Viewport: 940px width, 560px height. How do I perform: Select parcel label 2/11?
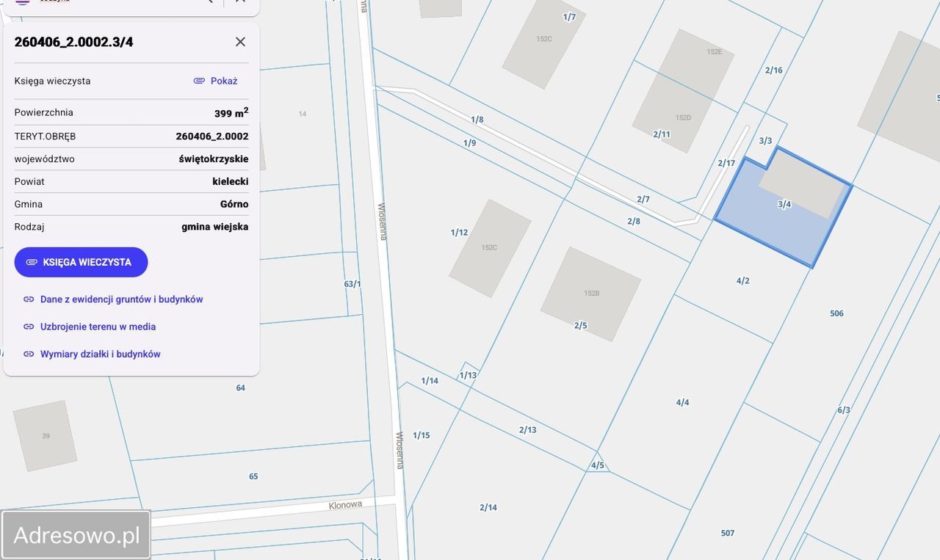point(662,134)
